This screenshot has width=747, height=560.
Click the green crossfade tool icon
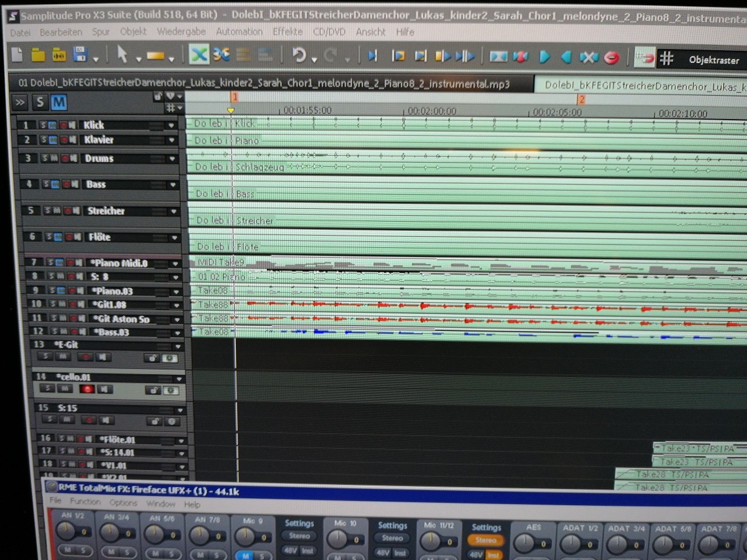coord(199,55)
